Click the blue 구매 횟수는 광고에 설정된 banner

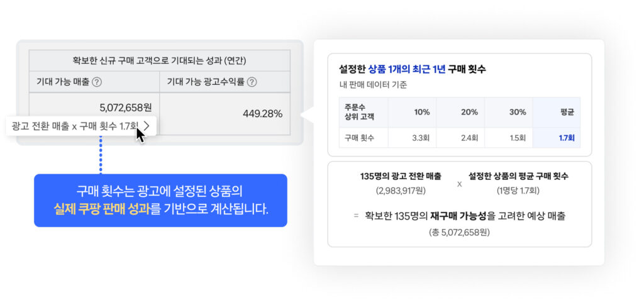coord(160,201)
